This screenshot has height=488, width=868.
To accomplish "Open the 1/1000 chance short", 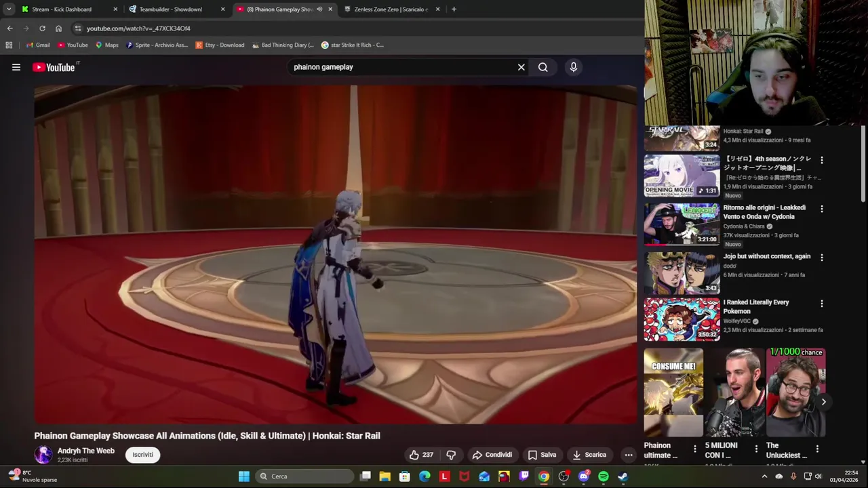I will click(795, 392).
